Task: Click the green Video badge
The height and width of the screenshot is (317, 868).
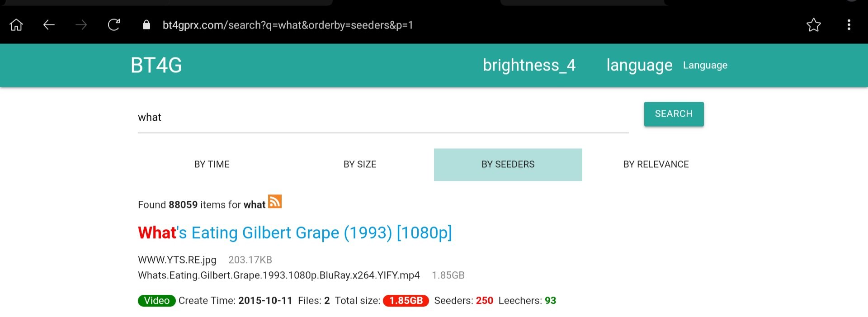Action: pos(156,300)
